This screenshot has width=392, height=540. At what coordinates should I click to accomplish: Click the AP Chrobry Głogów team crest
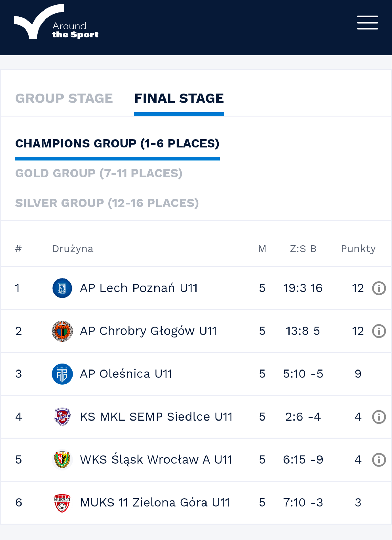[x=62, y=331]
